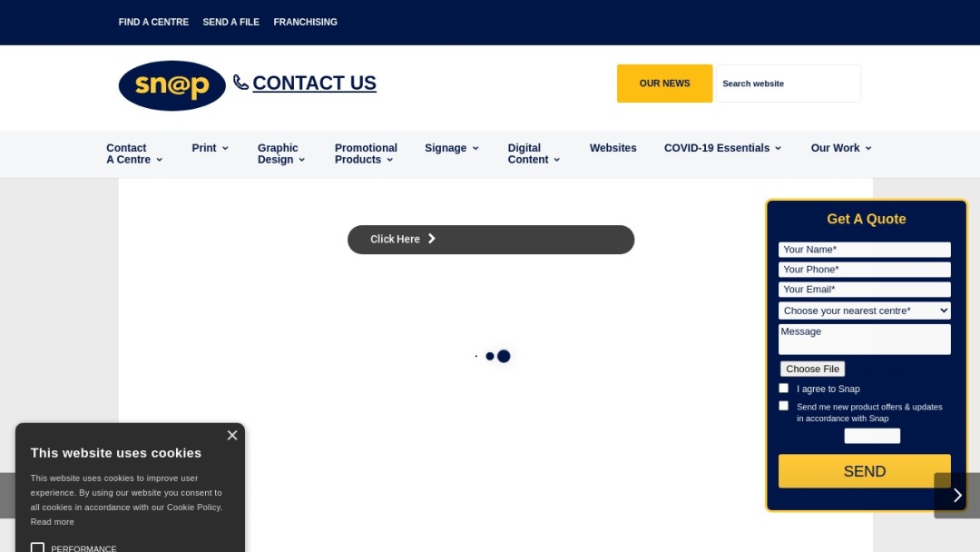The image size is (980, 552).
Task: Check the 'I agree to Snap' checkbox
Action: tap(783, 388)
